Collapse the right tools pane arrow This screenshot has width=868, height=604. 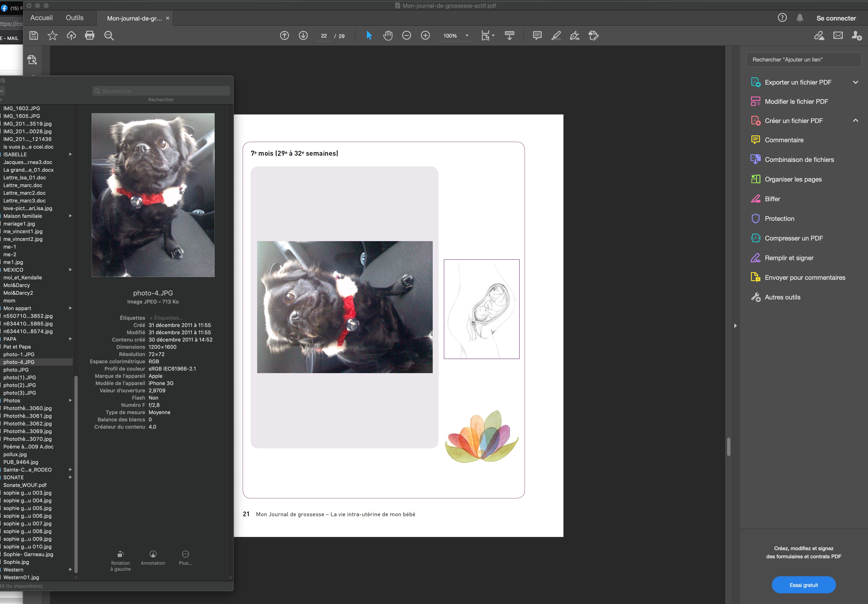[x=735, y=325]
